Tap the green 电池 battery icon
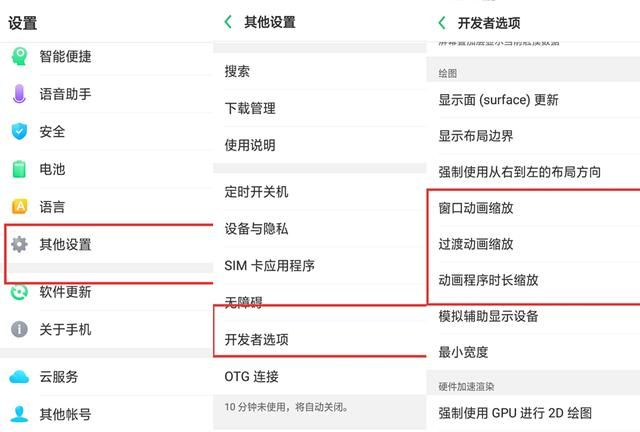This screenshot has width=640, height=432. pyautogui.click(x=19, y=169)
